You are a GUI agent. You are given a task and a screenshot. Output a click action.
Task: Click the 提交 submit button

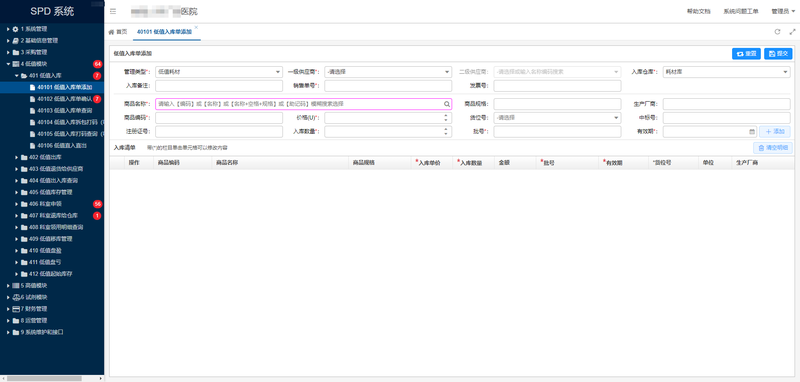[x=778, y=54]
